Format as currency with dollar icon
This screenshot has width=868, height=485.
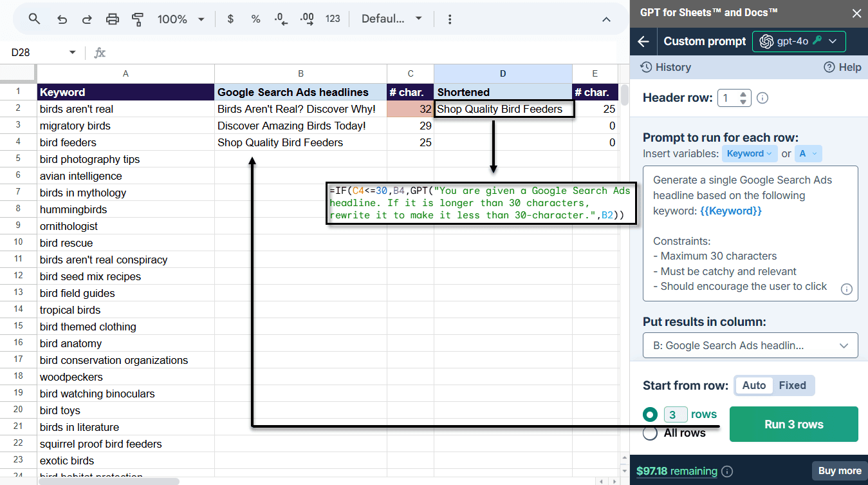pos(230,19)
